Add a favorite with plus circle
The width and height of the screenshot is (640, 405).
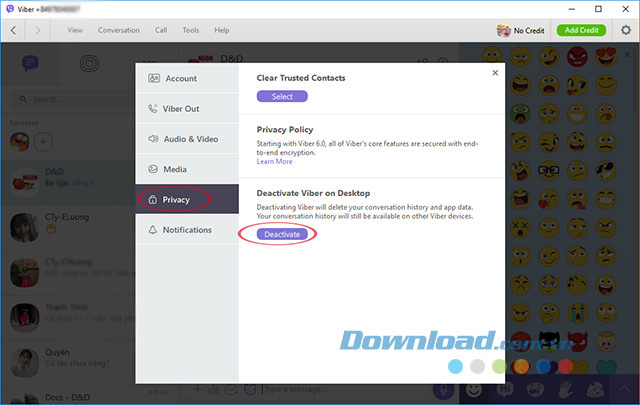[x=43, y=142]
